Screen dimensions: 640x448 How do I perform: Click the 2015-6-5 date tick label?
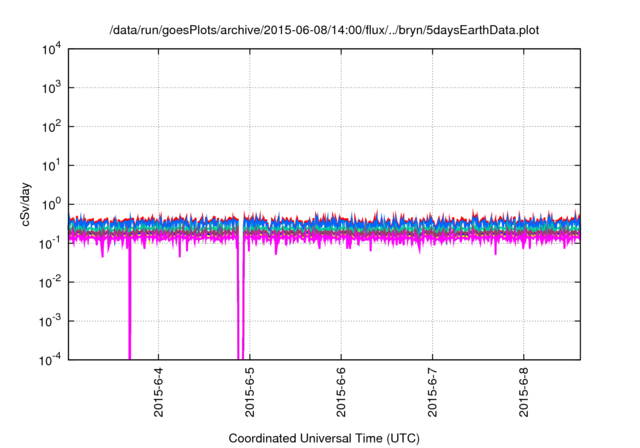pyautogui.click(x=249, y=392)
